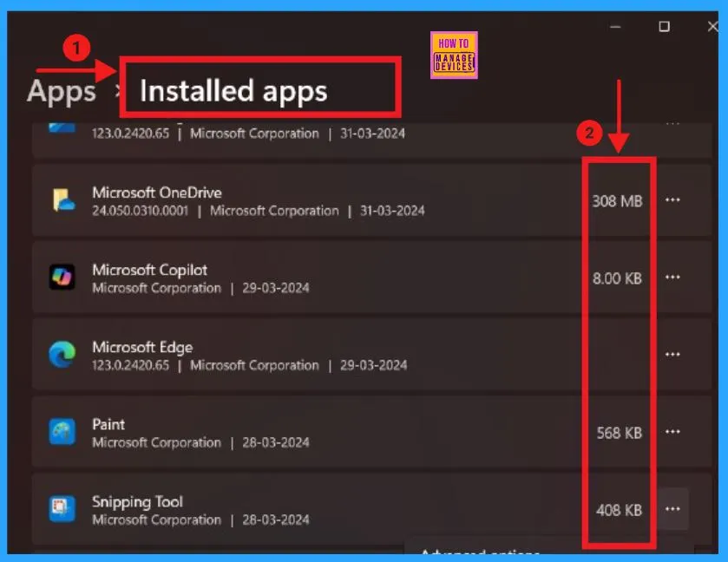This screenshot has height=562, width=728.
Task: Click the Paint app icon
Action: (62, 432)
